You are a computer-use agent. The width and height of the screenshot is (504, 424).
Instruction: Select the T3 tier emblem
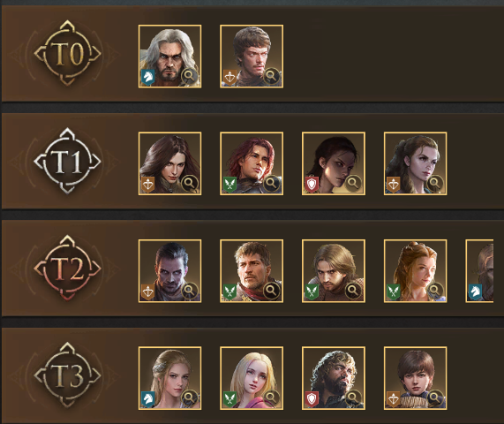(x=67, y=375)
